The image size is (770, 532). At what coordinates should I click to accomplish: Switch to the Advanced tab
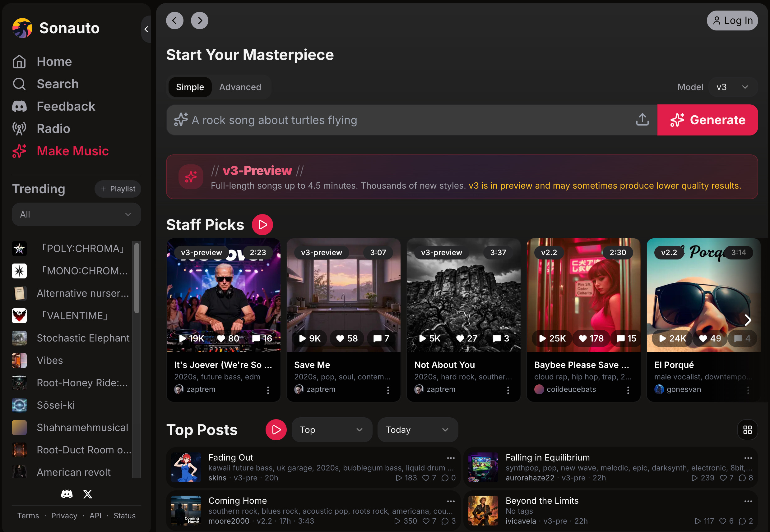pos(240,87)
